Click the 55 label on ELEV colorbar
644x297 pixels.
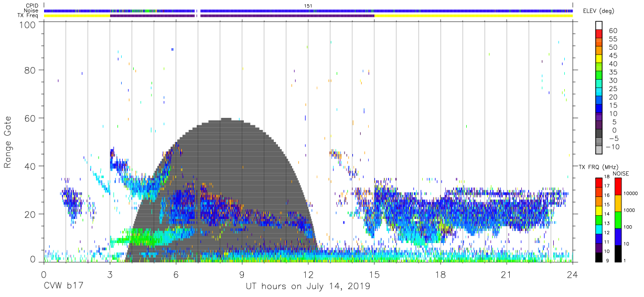613,39
